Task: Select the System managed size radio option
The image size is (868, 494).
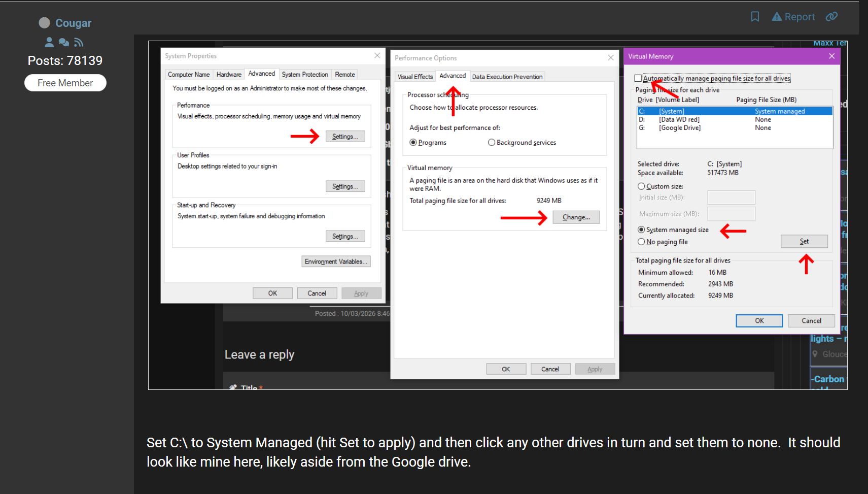Action: click(x=641, y=229)
